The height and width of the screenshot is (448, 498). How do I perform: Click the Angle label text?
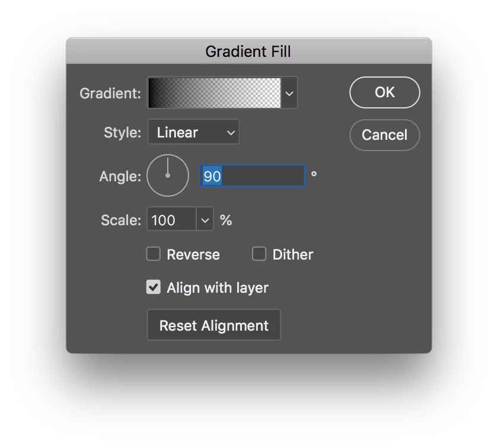pos(120,176)
